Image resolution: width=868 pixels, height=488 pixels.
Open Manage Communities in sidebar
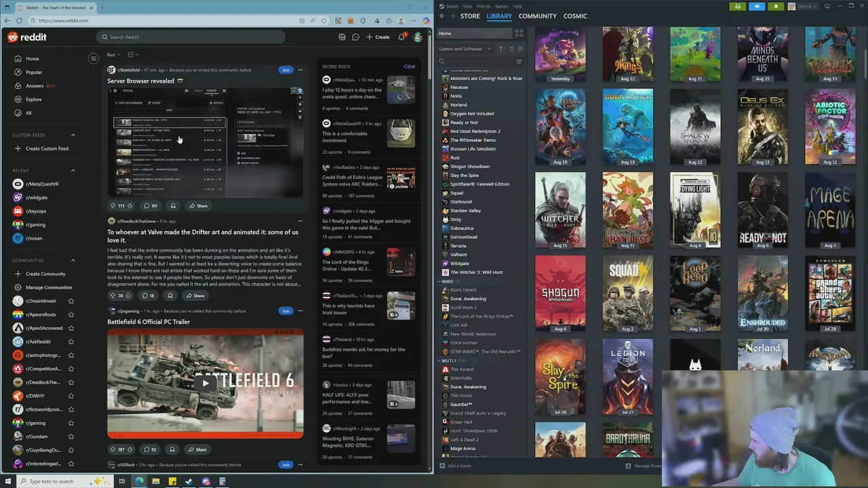(x=49, y=287)
